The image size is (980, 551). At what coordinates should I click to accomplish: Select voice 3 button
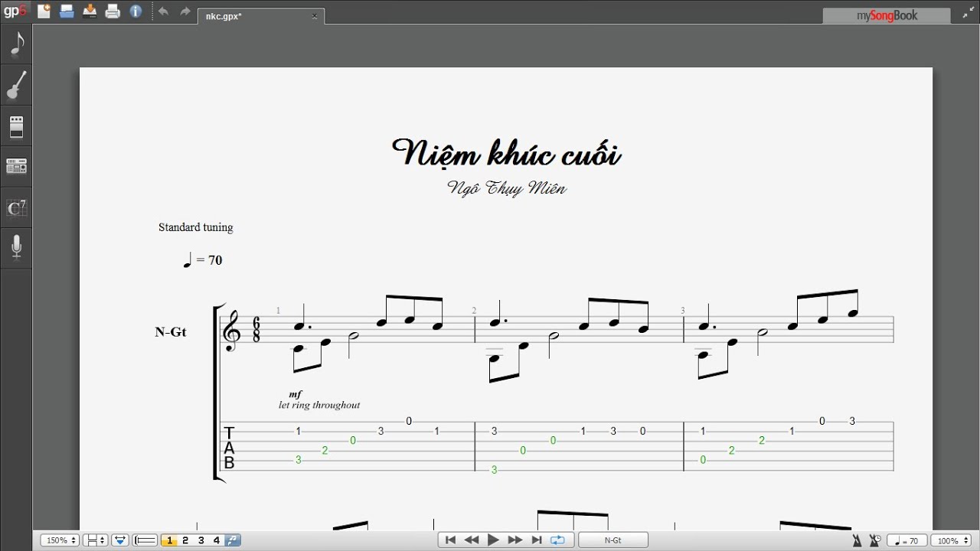click(201, 540)
